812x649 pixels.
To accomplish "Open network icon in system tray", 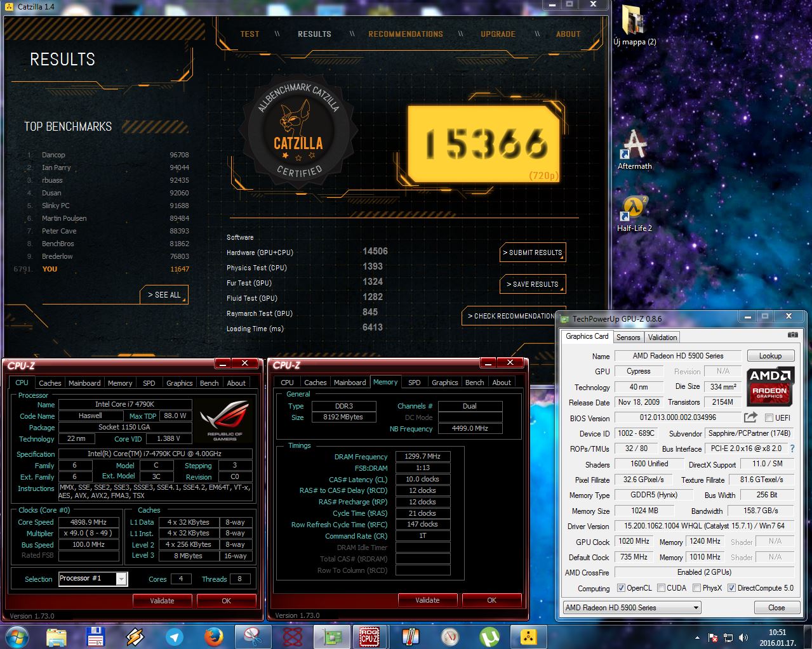I will point(728,637).
